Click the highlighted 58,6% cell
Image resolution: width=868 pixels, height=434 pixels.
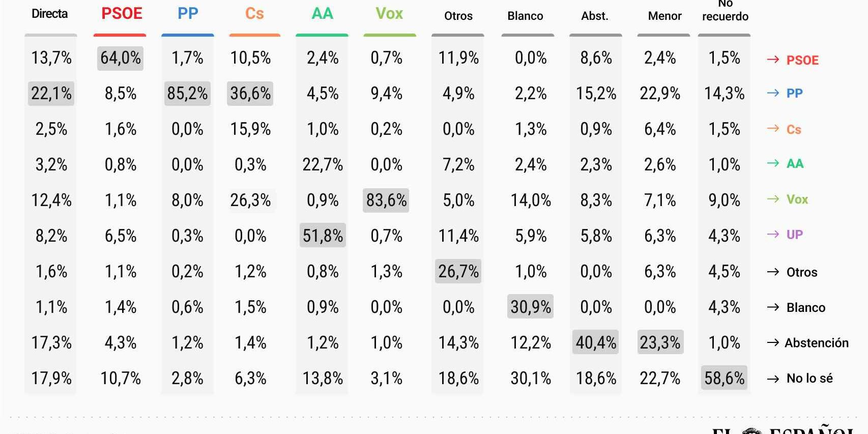coord(724,378)
